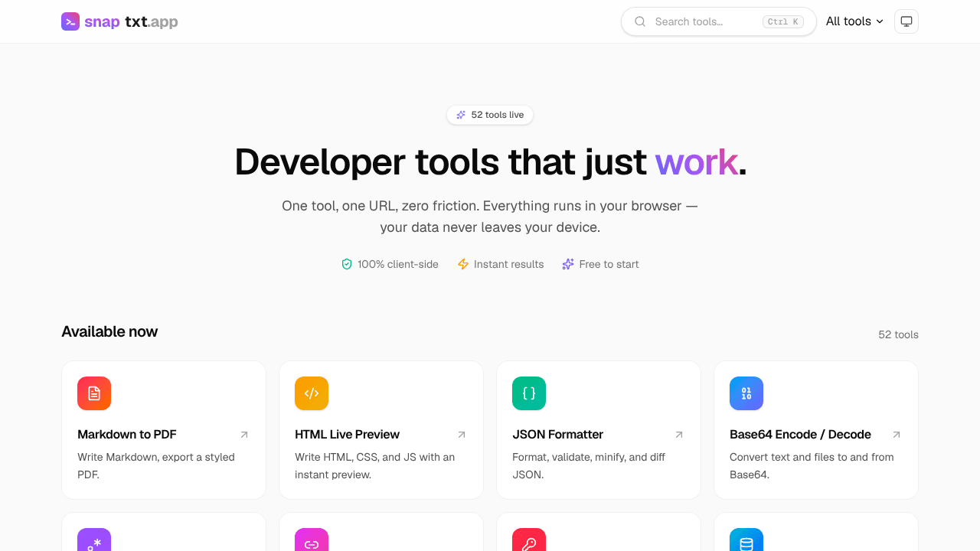Focus the Search tools input field
This screenshot has height=551, width=980.
pos(719,21)
